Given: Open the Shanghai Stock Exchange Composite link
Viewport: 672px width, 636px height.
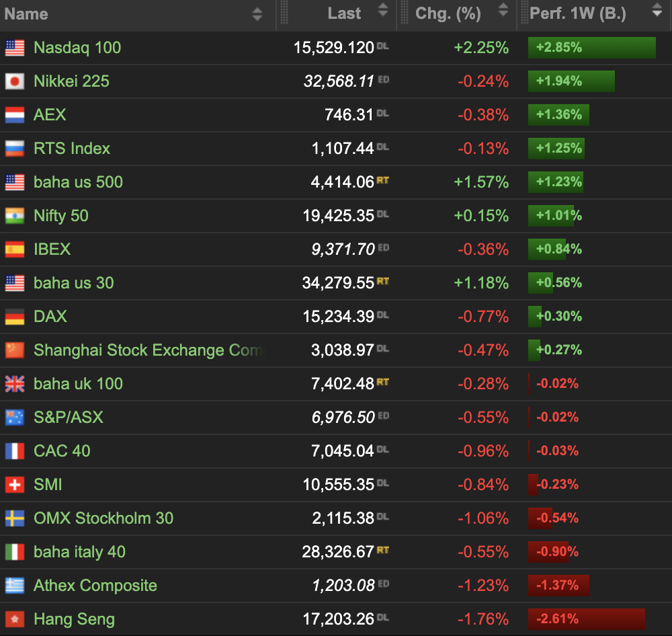Looking at the screenshot, I should pos(149,350).
